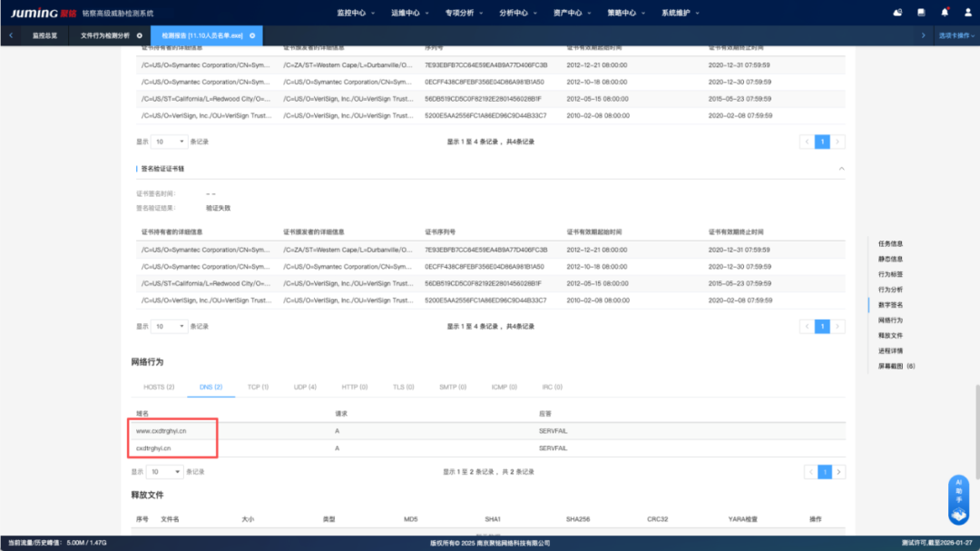Click the user account icon in header
This screenshot has height=551, width=980.
tap(966, 13)
